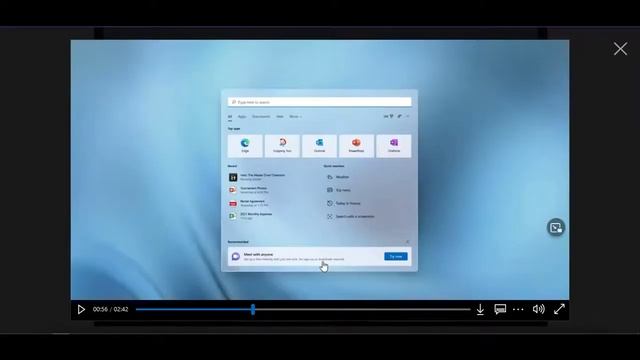The width and height of the screenshot is (640, 360).
Task: Mute the video volume
Action: 538,309
